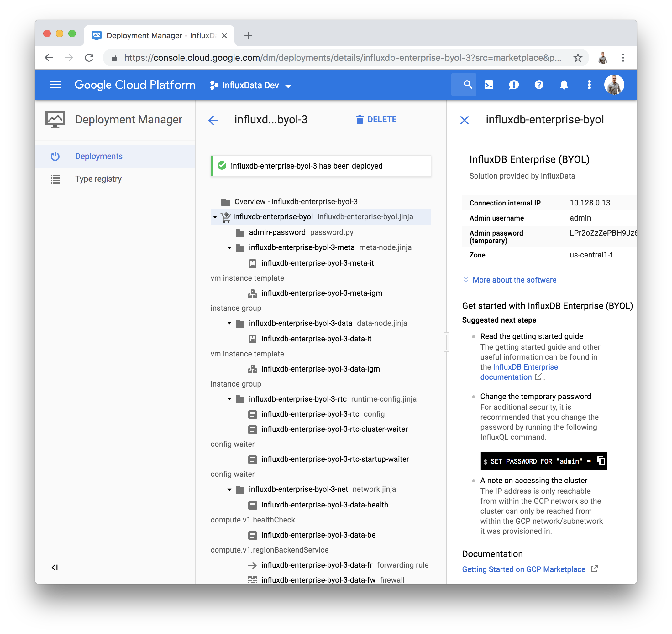Open a new browser tab
672x634 pixels.
(248, 36)
